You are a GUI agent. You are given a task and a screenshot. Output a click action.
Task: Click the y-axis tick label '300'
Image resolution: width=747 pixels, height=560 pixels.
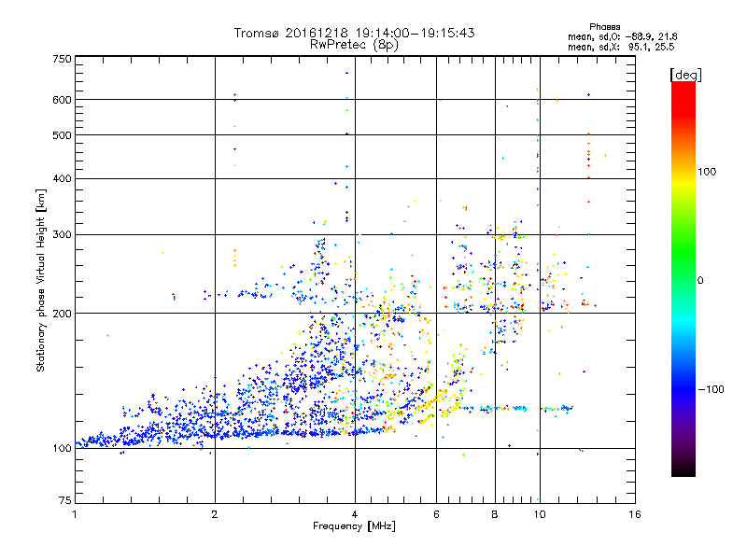(63, 235)
